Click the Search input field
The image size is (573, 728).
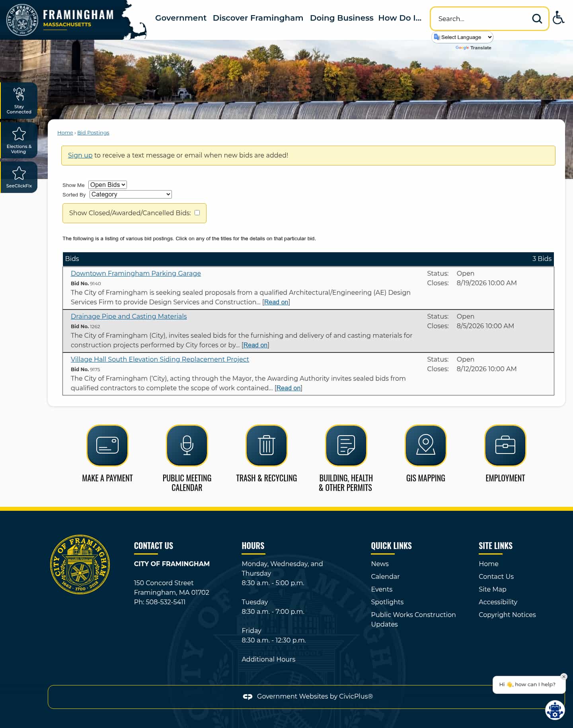pos(482,19)
